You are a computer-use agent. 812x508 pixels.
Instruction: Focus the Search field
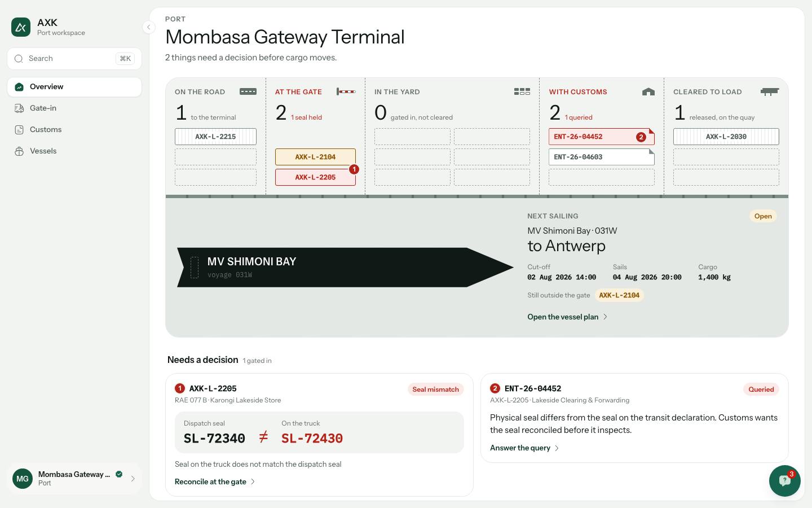74,59
